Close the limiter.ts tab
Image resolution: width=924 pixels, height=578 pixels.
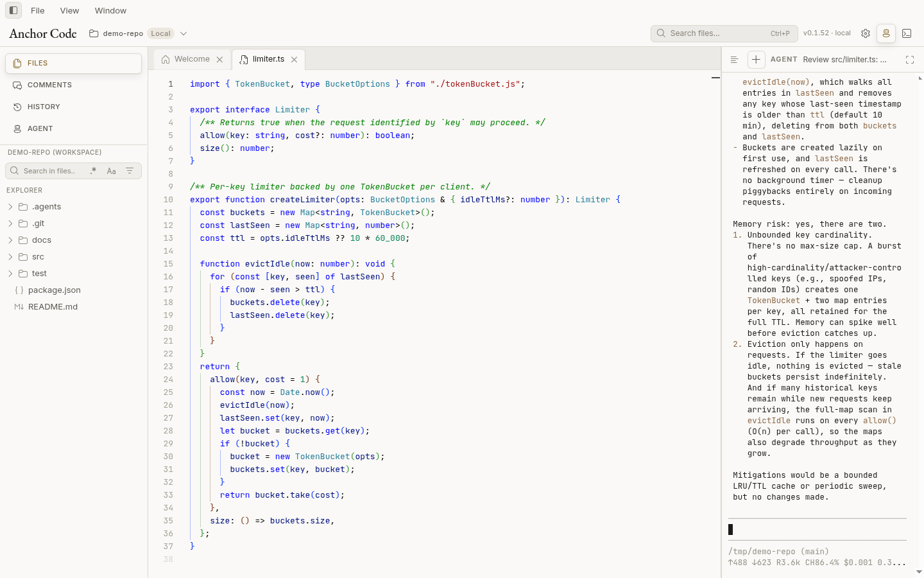[294, 60]
